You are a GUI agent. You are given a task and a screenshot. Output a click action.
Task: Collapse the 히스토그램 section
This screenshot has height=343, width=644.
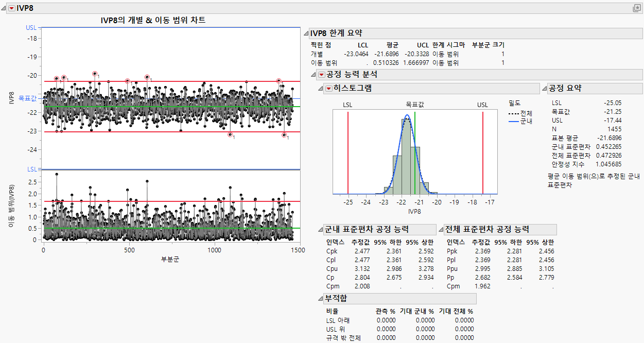pos(321,89)
